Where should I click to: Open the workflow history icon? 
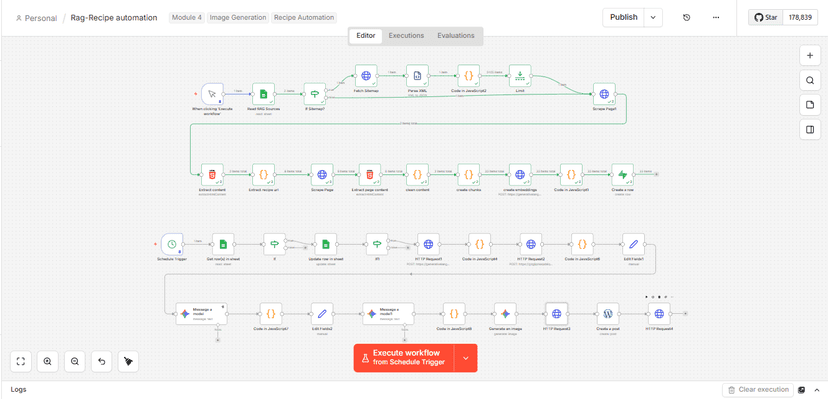point(686,17)
